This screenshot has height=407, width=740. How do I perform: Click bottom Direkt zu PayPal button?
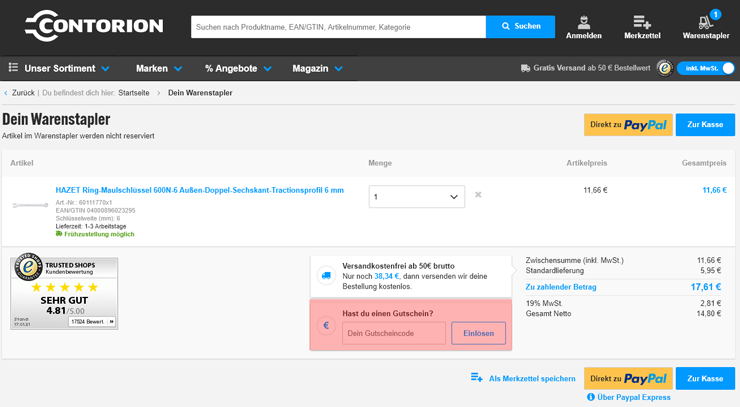628,379
